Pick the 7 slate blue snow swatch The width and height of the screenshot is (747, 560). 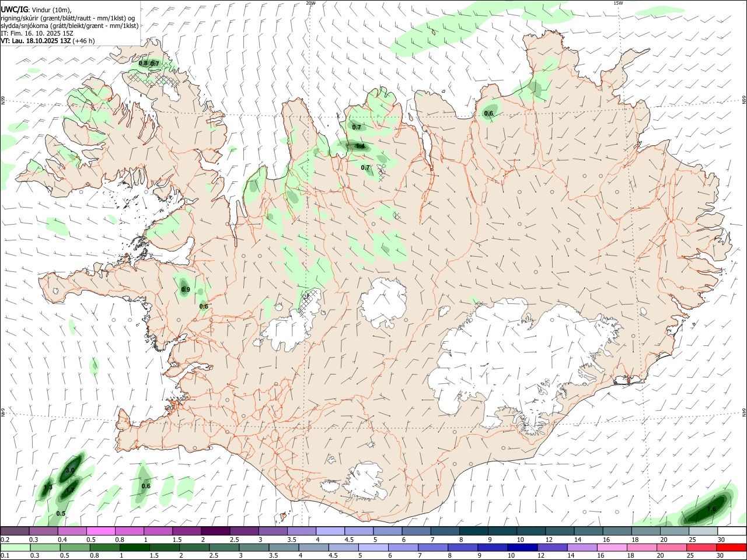[x=444, y=531]
